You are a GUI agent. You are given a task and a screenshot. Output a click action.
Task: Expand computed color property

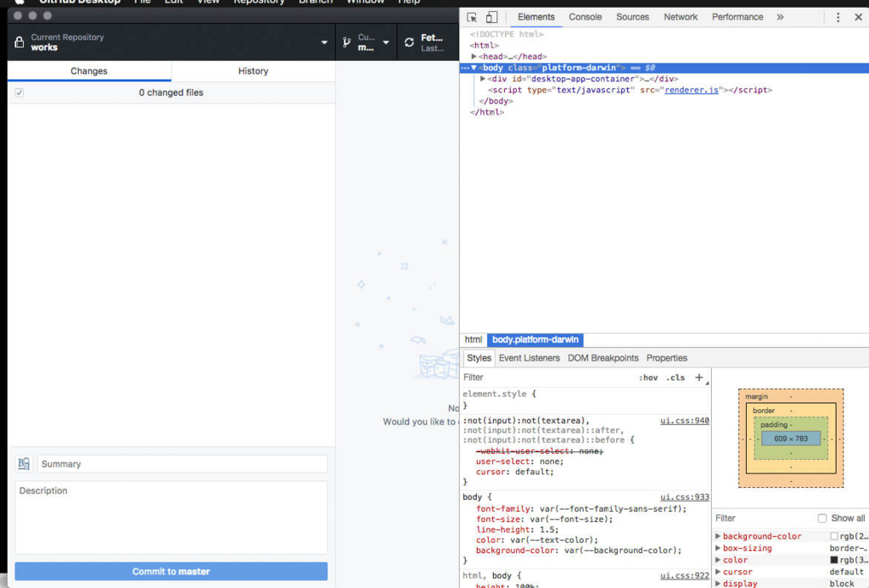[x=718, y=560]
